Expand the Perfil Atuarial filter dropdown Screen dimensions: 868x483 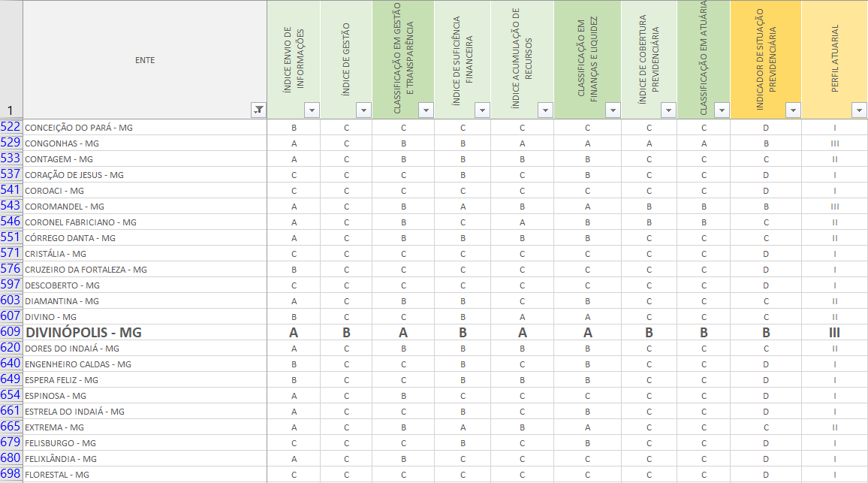859,110
